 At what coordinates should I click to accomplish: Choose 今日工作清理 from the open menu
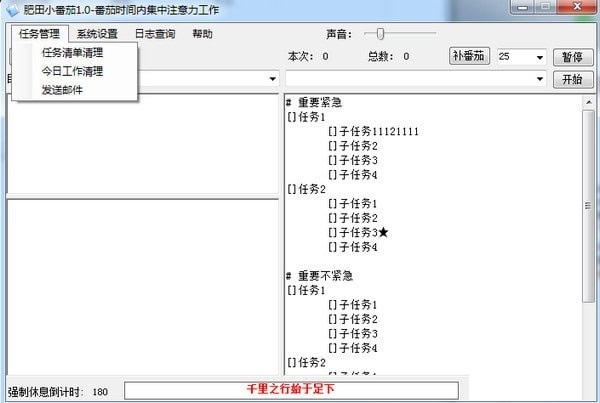coord(72,71)
